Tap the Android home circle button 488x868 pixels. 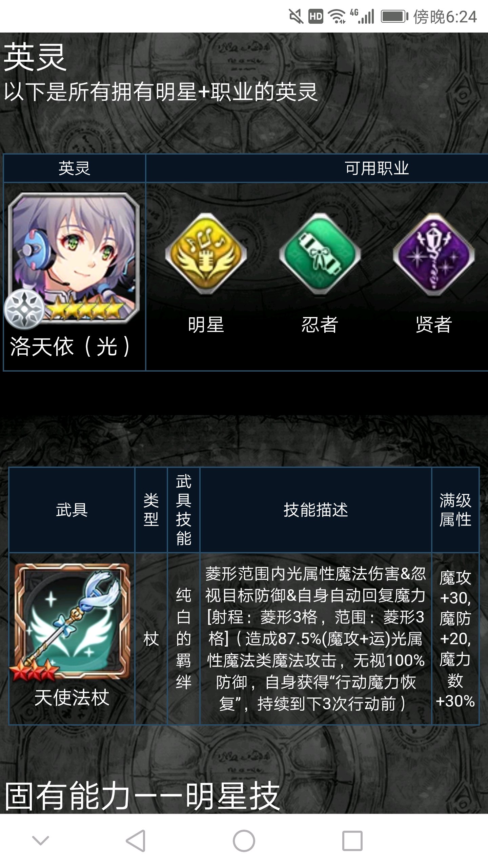[244, 841]
